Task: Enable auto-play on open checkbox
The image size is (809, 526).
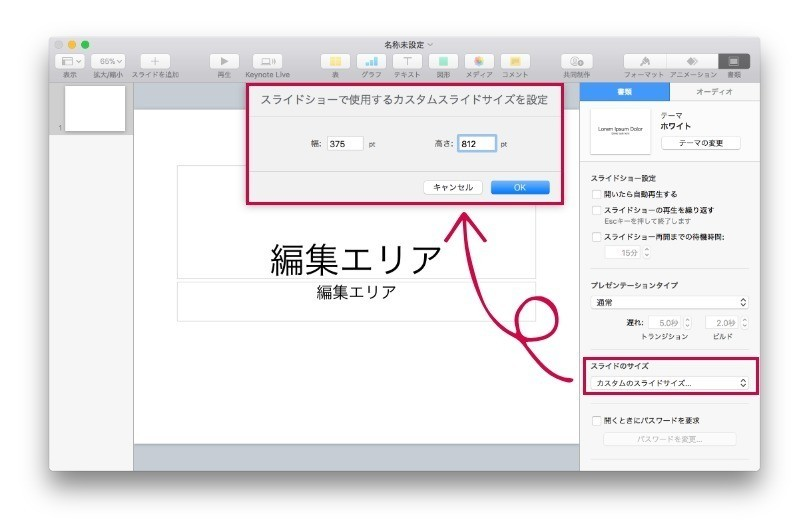Action: [x=597, y=194]
